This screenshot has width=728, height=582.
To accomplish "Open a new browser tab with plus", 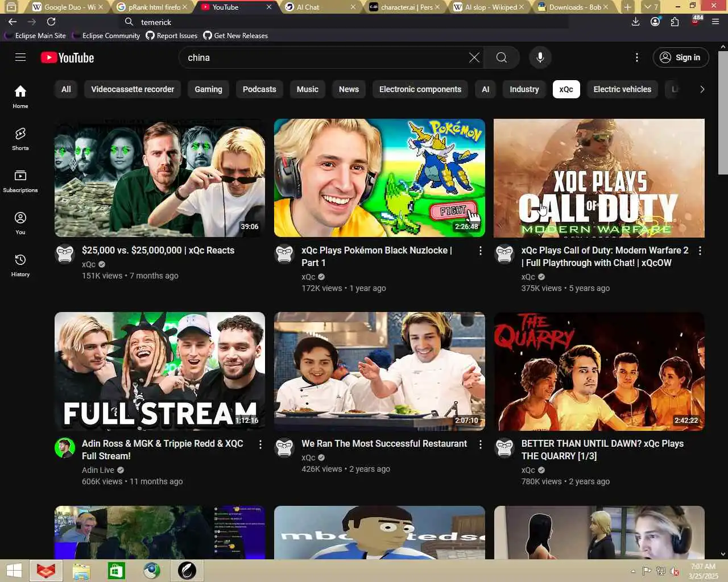I will point(627,7).
